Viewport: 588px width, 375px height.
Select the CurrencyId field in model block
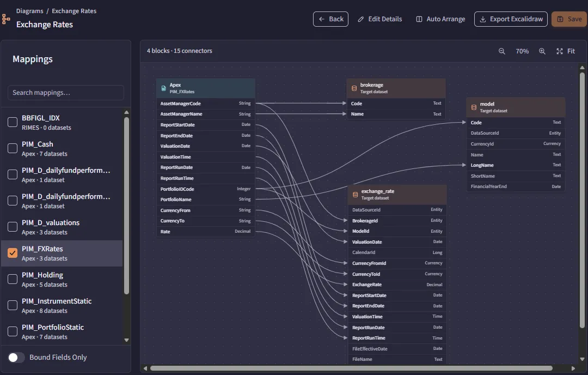tap(516, 144)
